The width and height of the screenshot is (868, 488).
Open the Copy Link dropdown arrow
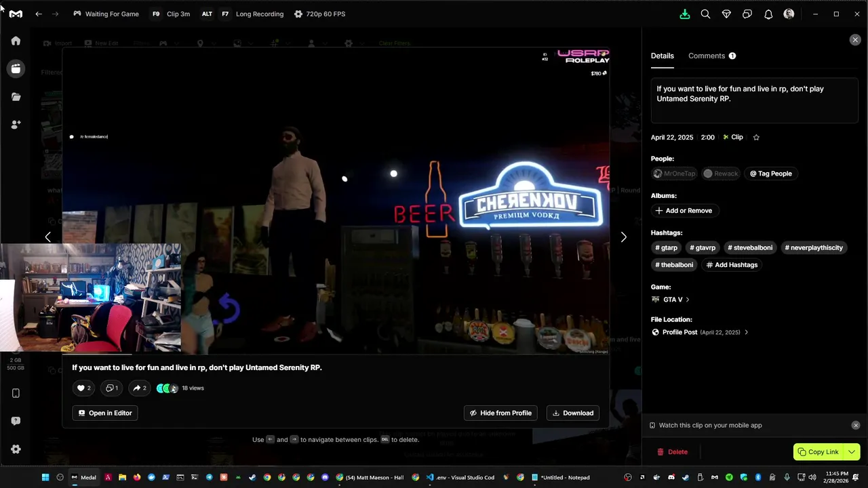point(852,452)
